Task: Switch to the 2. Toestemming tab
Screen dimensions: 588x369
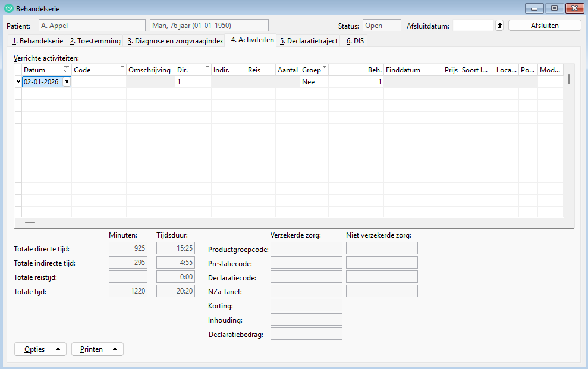Action: tap(95, 41)
